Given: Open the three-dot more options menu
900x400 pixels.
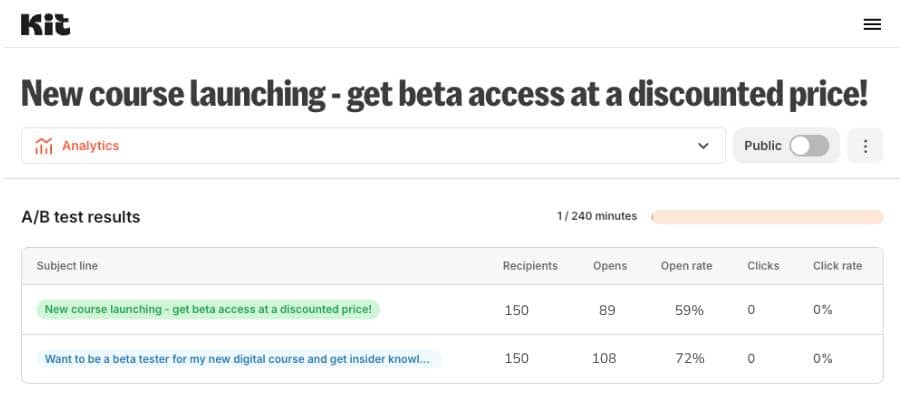Looking at the screenshot, I should (x=865, y=146).
